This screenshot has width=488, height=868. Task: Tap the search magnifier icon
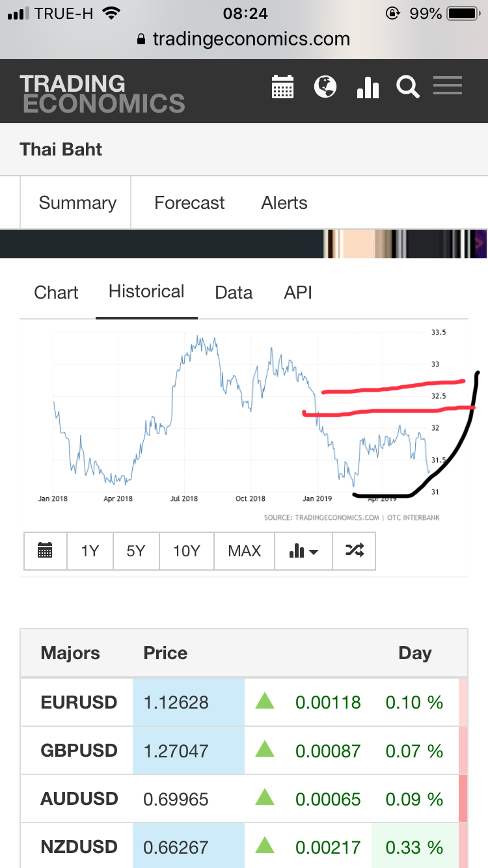point(408,87)
